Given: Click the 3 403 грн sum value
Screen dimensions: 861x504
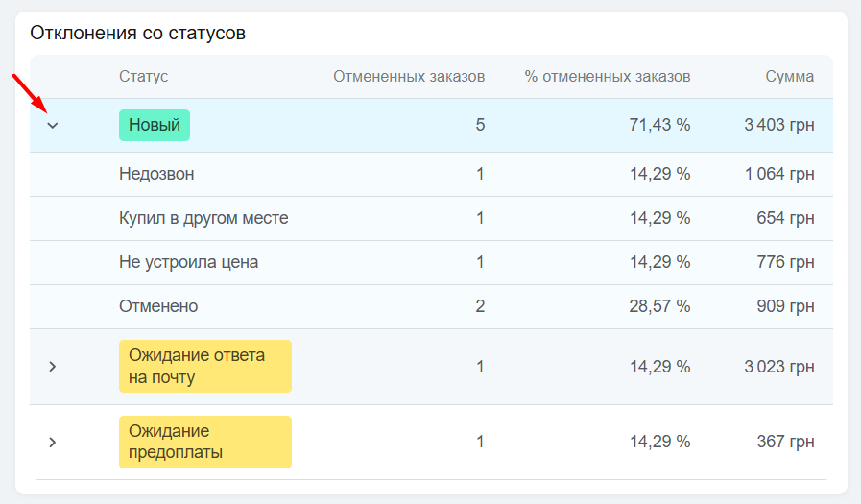Looking at the screenshot, I should click(x=778, y=125).
